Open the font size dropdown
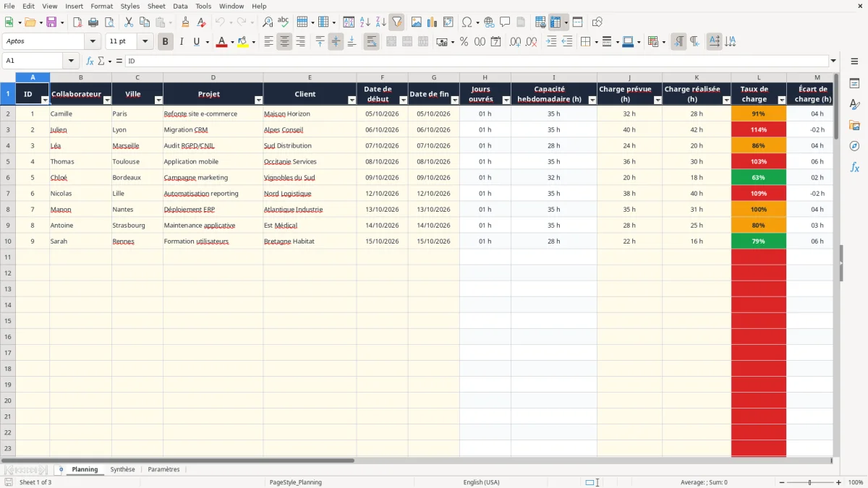 (145, 42)
